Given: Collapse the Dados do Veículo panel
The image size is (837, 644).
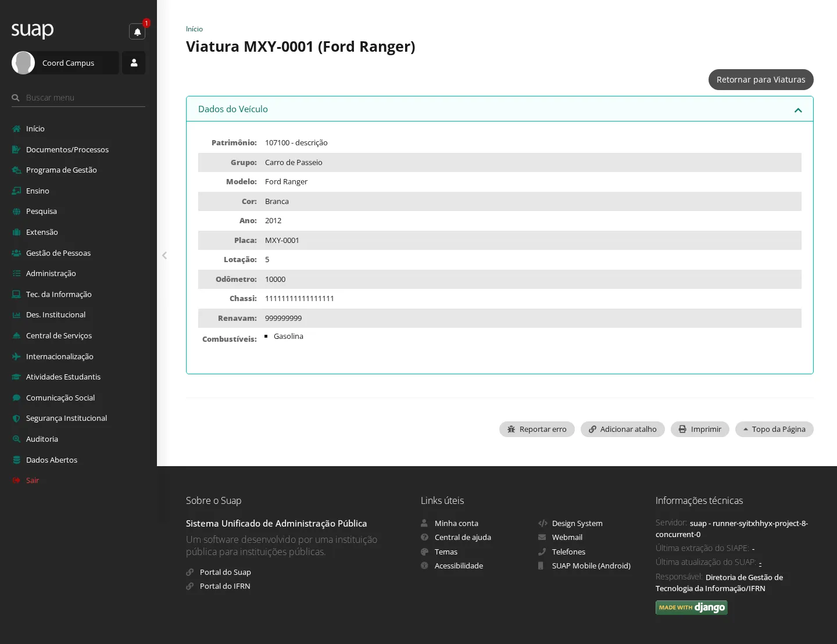Looking at the screenshot, I should click(x=798, y=110).
